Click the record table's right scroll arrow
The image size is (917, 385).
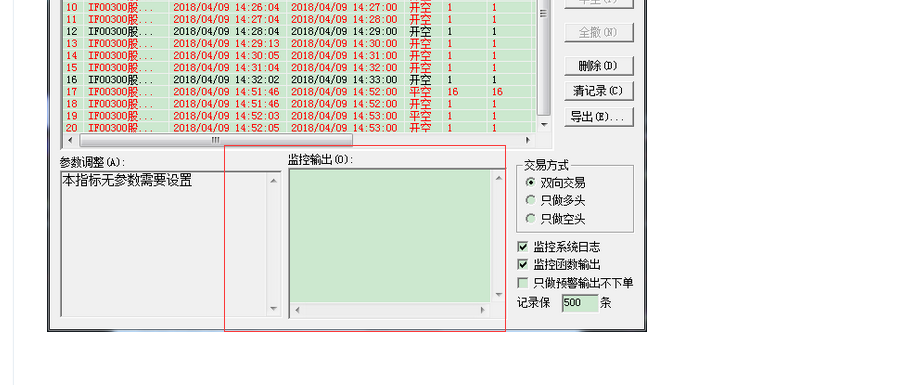pos(527,140)
